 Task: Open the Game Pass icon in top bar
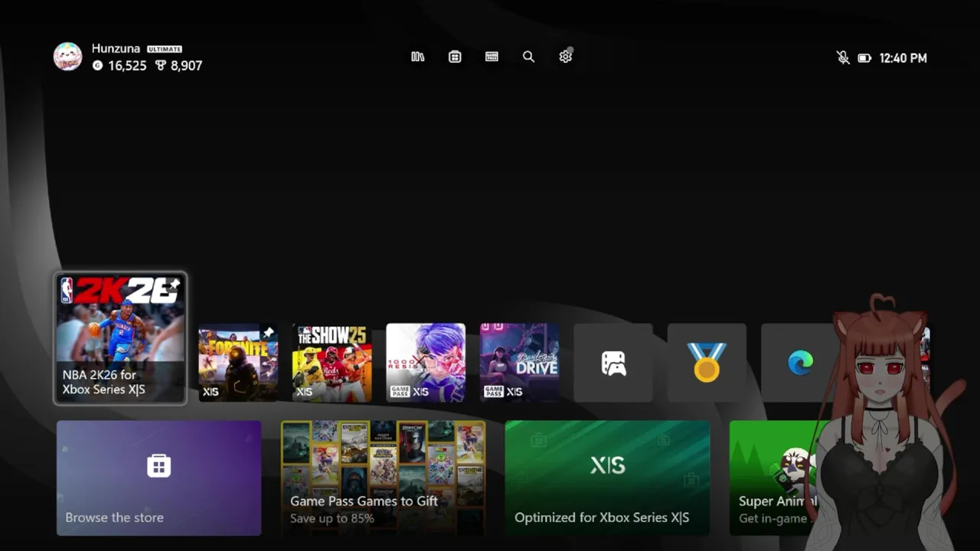pos(492,57)
